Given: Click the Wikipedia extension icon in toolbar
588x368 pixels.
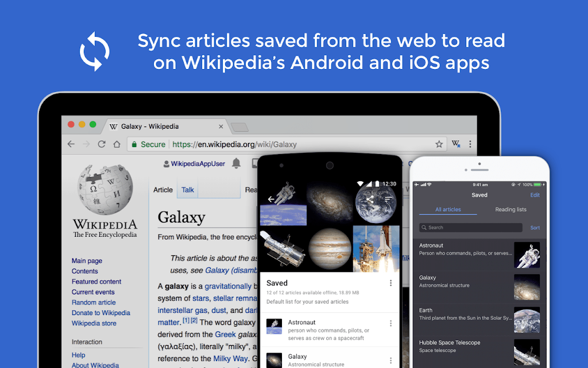Looking at the screenshot, I should tap(456, 144).
